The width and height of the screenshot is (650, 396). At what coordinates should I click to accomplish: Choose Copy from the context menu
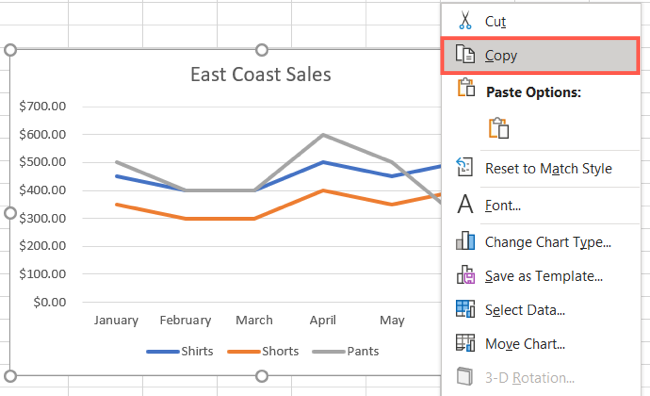(540, 56)
